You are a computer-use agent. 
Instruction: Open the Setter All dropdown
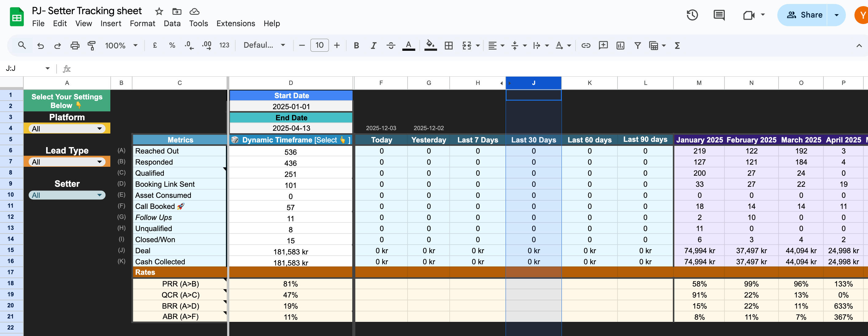67,195
